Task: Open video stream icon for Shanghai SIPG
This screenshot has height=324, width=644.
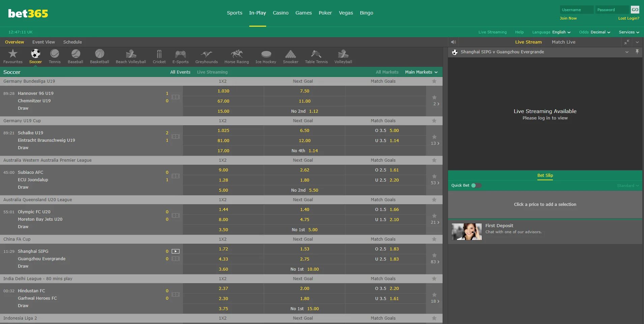Action: 175,251
